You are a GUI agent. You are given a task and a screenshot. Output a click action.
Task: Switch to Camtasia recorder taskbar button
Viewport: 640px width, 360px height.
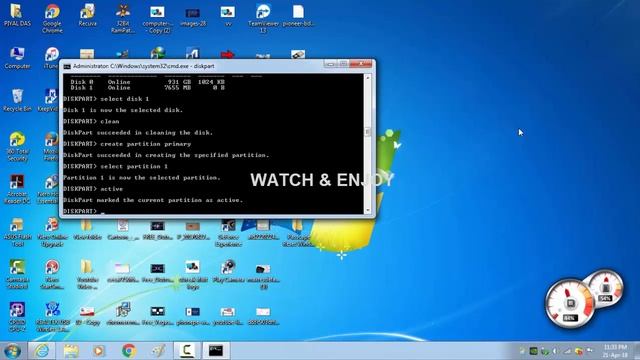click(x=187, y=351)
